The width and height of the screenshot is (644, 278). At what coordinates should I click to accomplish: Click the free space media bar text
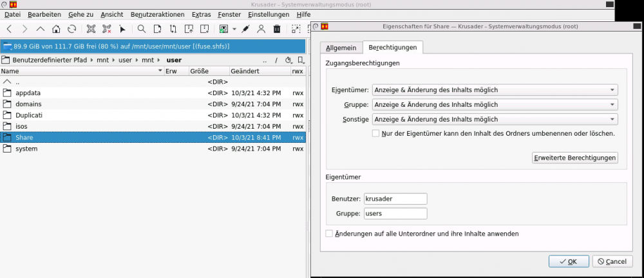click(x=122, y=46)
